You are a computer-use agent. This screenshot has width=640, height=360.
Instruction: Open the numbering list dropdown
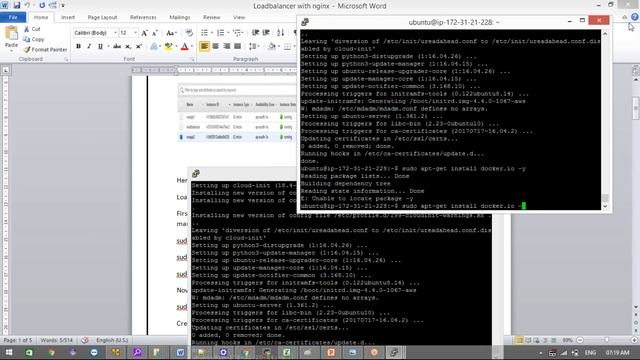click(x=228, y=33)
